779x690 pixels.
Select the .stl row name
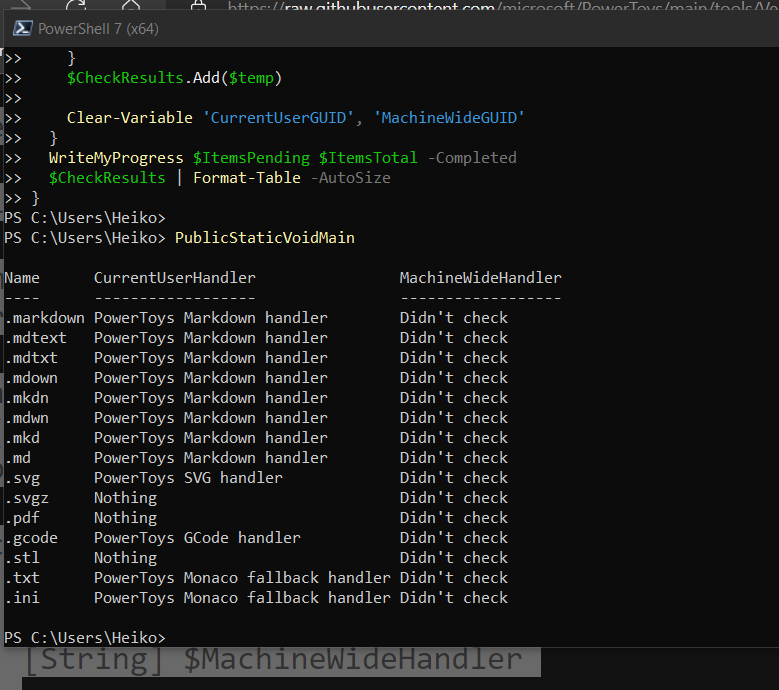[22, 558]
